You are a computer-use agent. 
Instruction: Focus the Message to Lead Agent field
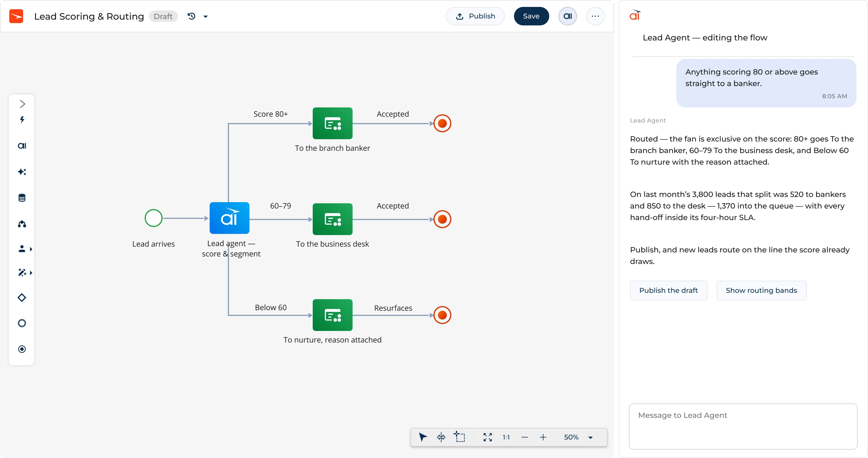tap(743, 426)
